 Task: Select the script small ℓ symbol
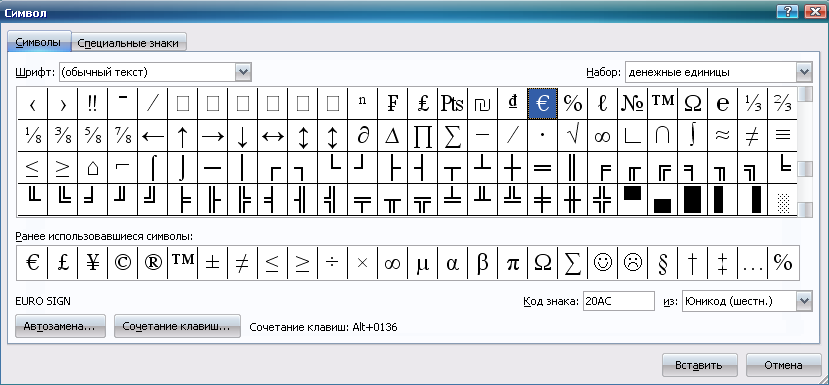[x=602, y=104]
